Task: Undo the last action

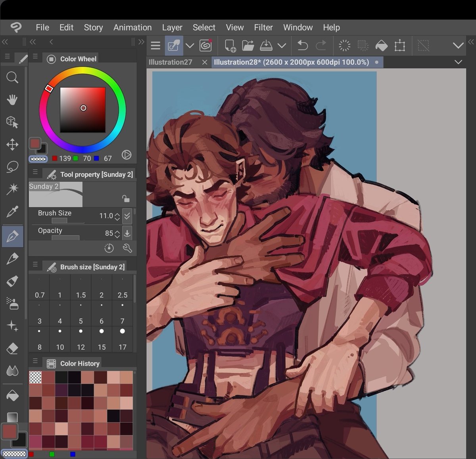Action: (302, 46)
